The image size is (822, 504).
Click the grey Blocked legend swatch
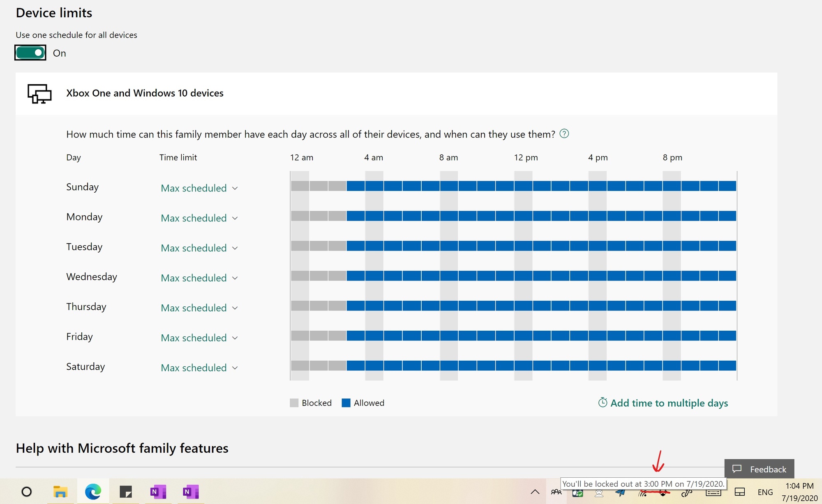(x=294, y=403)
